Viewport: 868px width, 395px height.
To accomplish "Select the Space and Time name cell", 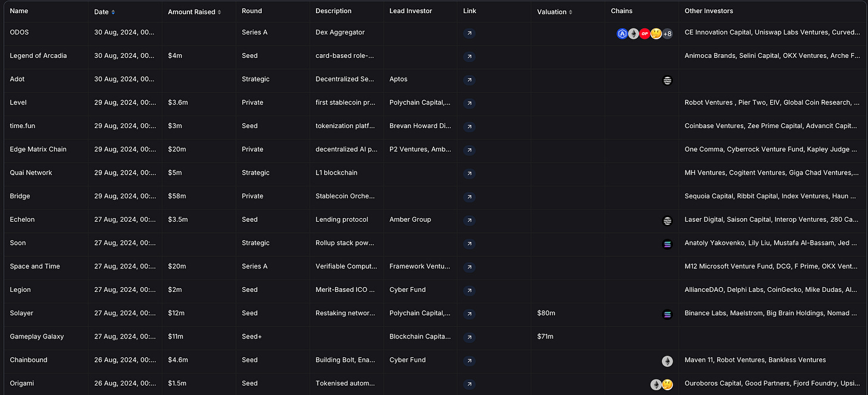I will tap(35, 266).
